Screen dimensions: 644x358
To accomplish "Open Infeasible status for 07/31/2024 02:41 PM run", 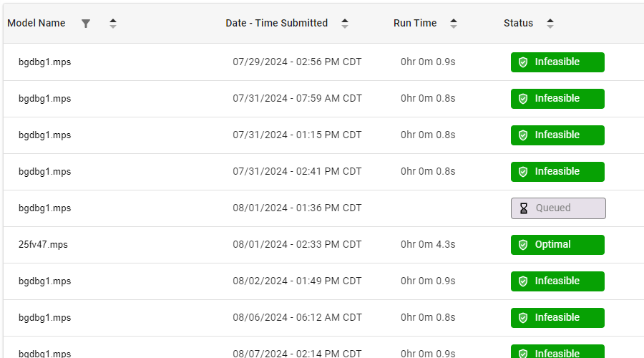I will (x=557, y=172).
